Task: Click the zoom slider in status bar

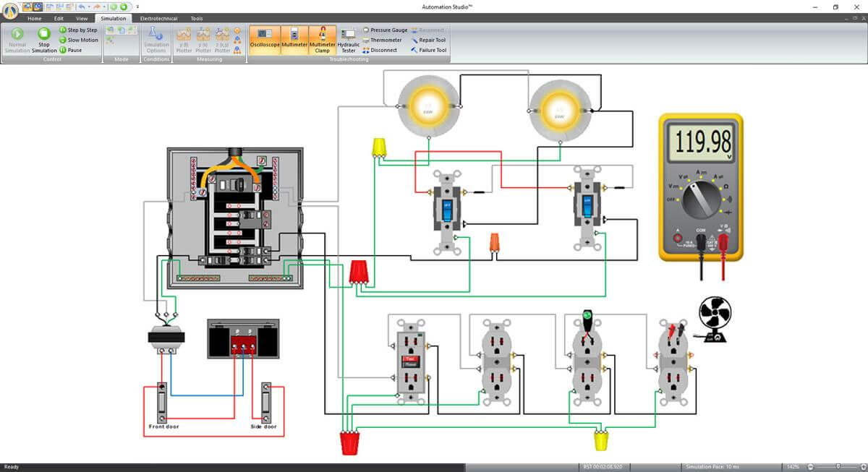Action: [837, 467]
